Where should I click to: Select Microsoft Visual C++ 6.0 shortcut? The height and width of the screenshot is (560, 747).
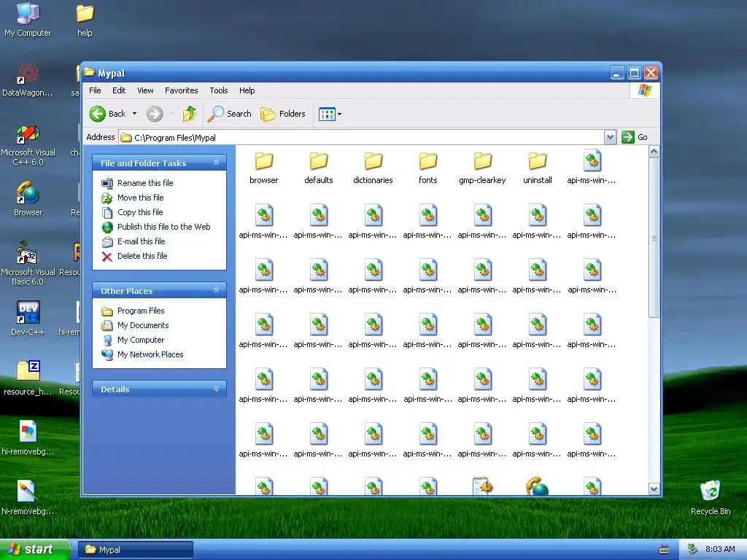tap(28, 145)
